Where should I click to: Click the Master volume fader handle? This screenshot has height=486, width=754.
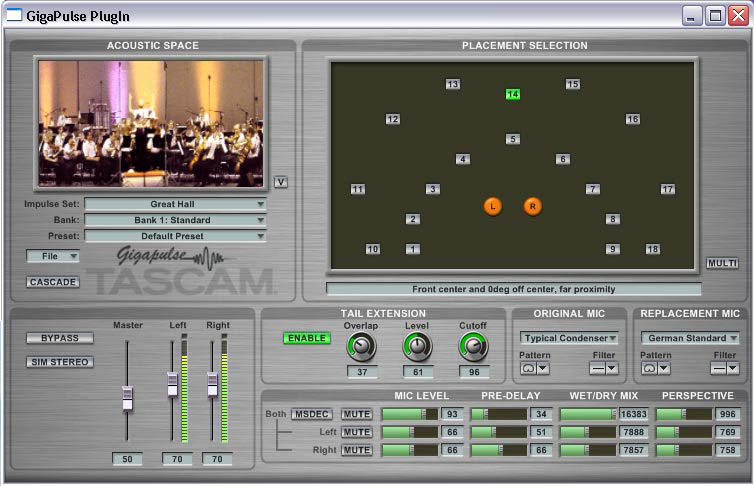tap(127, 398)
